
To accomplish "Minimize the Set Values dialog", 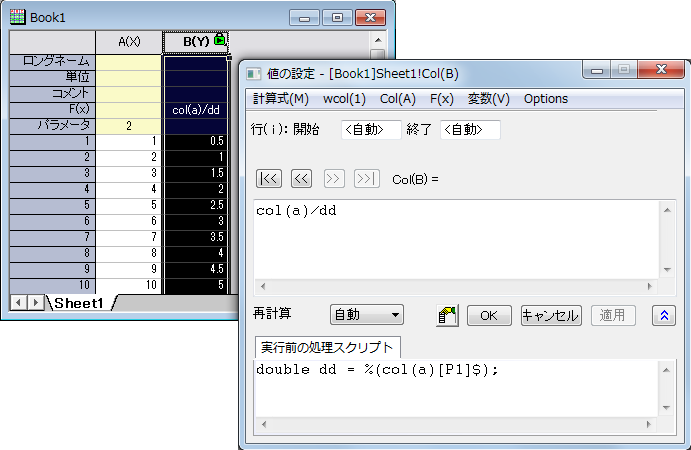I will click(x=597, y=70).
